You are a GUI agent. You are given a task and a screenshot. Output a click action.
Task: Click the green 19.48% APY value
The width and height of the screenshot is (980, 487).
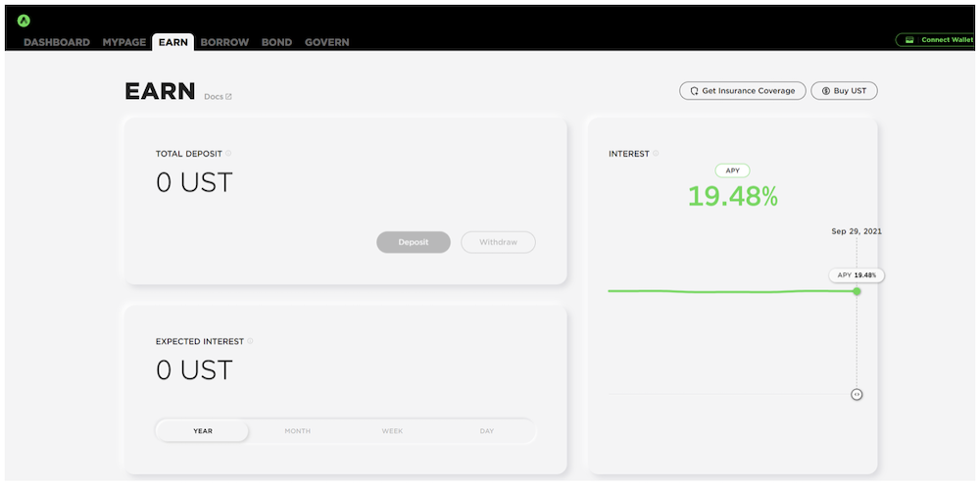[x=732, y=196]
